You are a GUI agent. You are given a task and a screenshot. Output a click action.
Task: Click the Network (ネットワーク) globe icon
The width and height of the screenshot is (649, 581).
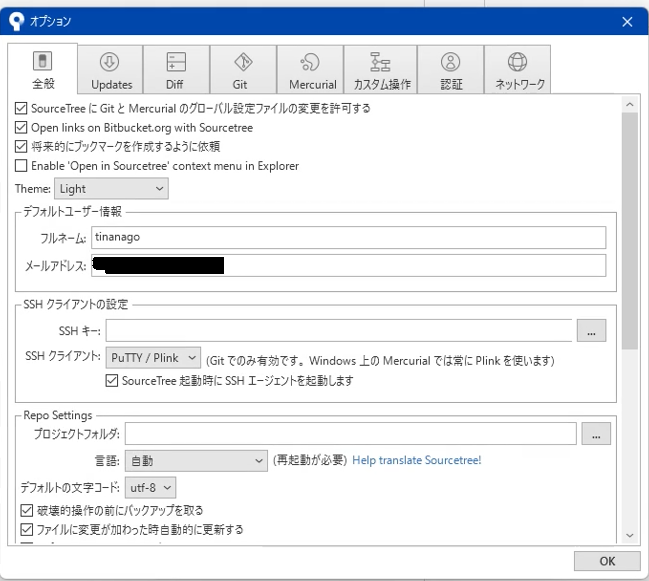517,62
